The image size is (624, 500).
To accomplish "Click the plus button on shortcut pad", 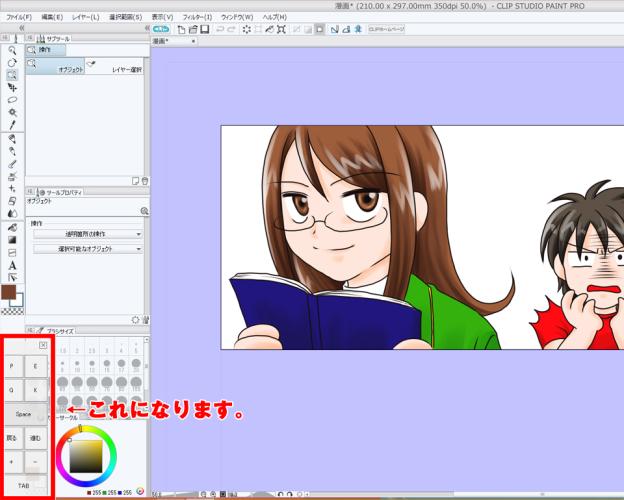I will coord(12,462).
